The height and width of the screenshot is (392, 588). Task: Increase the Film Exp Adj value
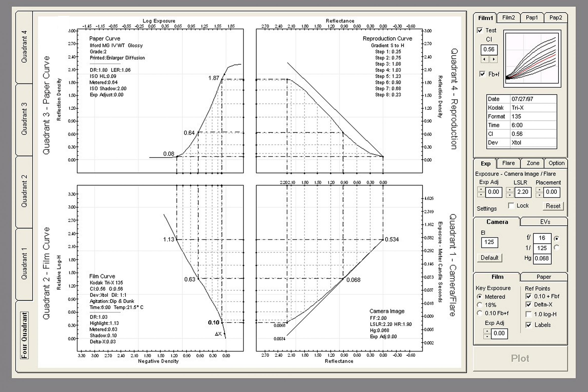click(487, 331)
